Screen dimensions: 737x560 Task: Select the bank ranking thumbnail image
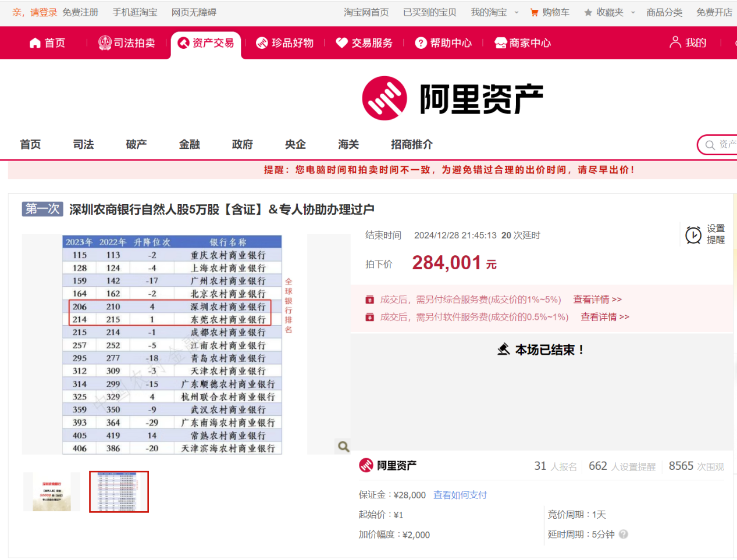119,492
